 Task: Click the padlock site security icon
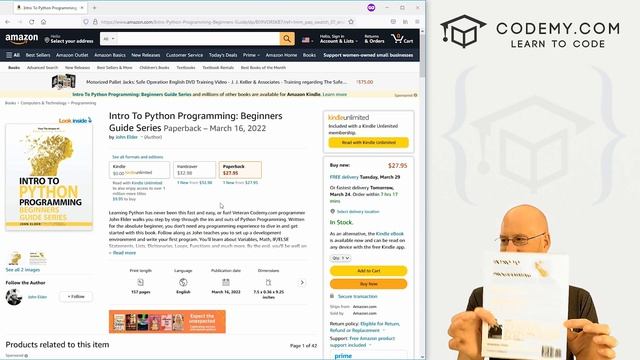click(95, 22)
